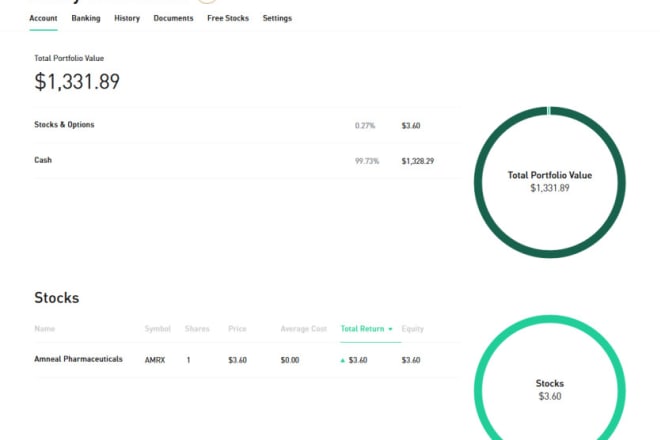Click the Total Return sort arrow
660x440 pixels.
click(390, 329)
